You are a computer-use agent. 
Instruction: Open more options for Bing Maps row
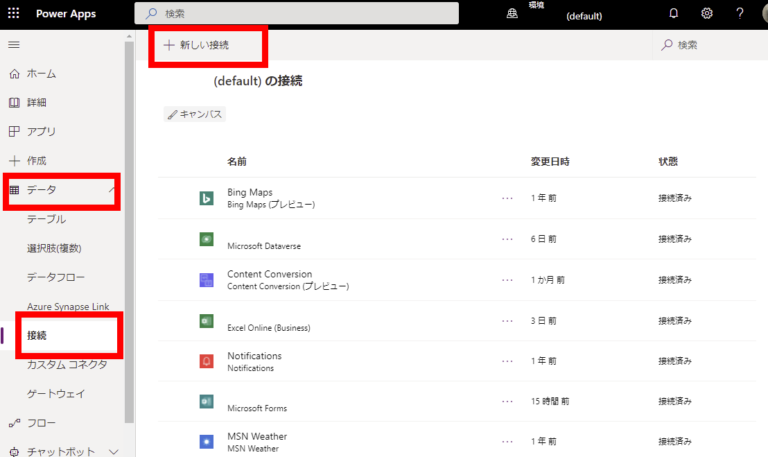point(507,198)
